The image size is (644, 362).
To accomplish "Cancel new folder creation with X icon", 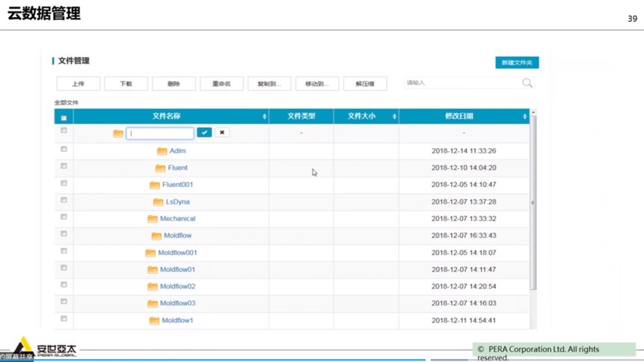I will point(222,132).
